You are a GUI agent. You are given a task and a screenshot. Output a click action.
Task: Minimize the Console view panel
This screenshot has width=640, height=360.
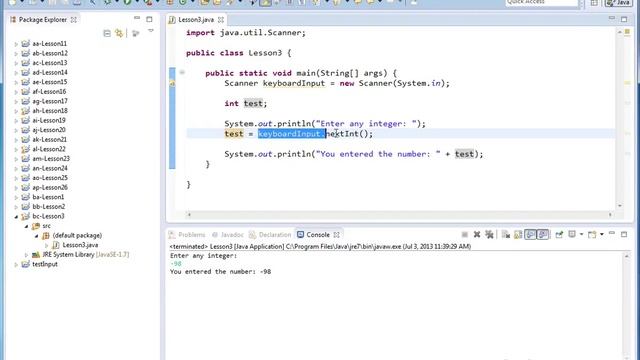tap(611, 233)
